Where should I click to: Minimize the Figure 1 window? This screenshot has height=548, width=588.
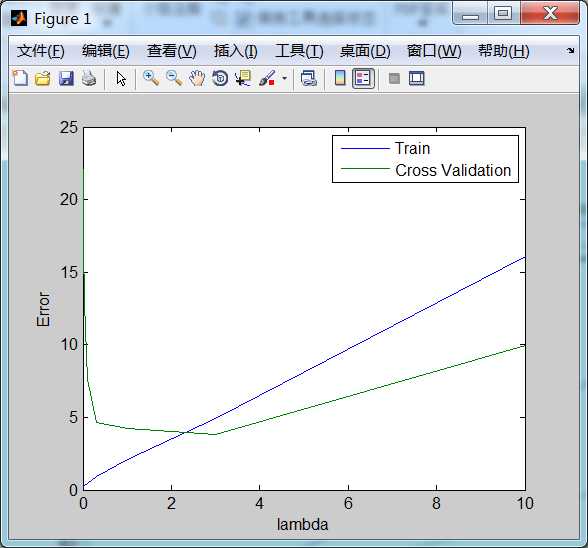pos(470,14)
